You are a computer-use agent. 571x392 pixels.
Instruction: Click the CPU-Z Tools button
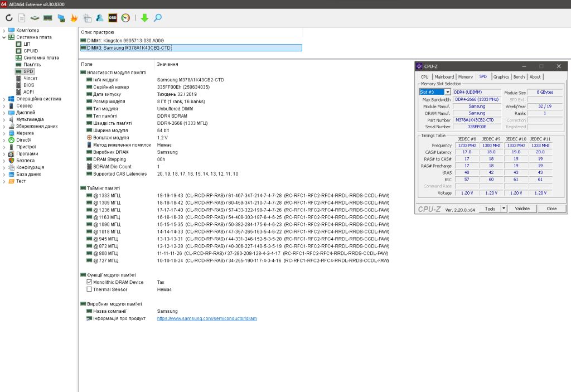point(490,209)
